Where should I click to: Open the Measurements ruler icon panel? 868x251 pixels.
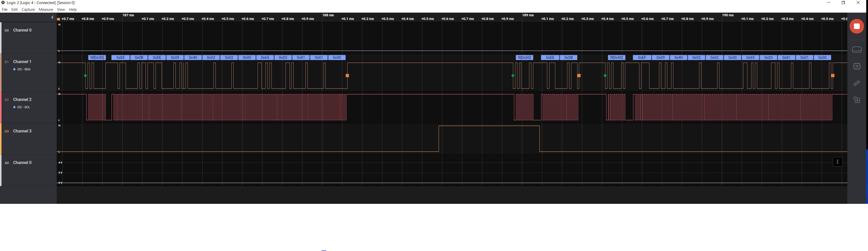[x=857, y=83]
